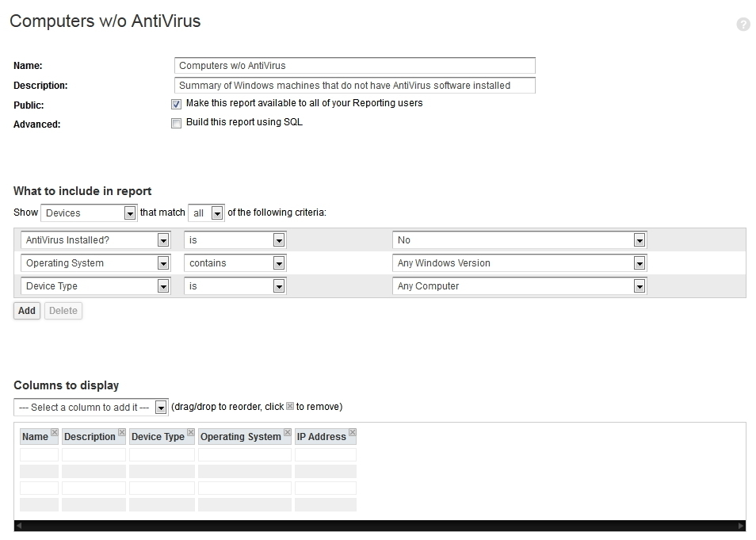Disable the public report availability checkbox

(176, 103)
